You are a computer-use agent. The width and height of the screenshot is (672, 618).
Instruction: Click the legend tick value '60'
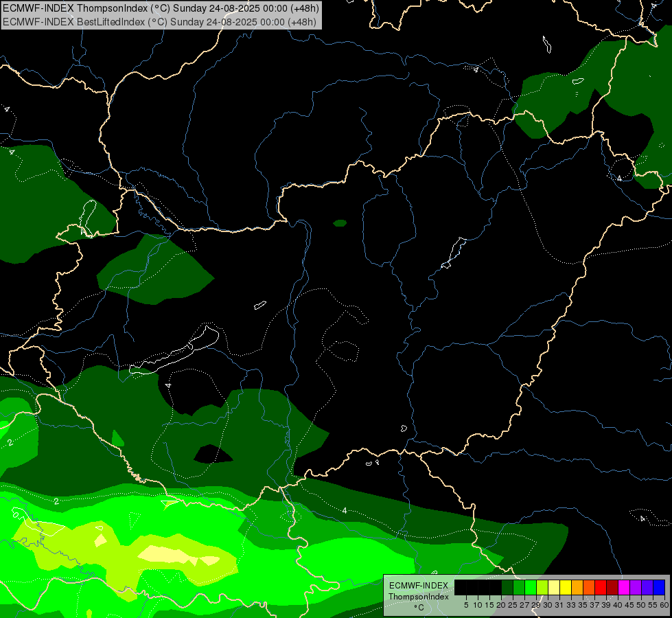[664, 605]
